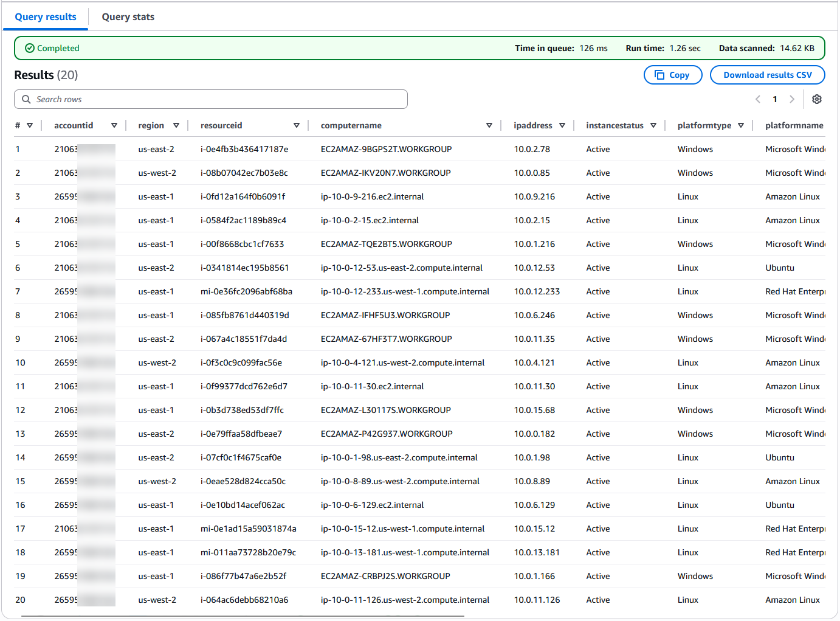Viewport: 840px width, 621px height.
Task: Click IP address 10.0.12.233
Action: point(537,291)
